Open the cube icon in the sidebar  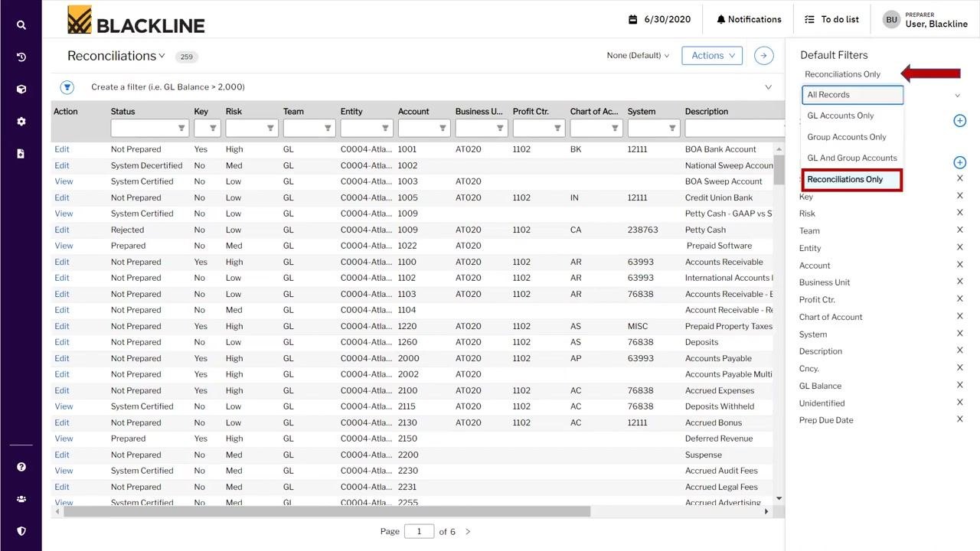pos(21,89)
